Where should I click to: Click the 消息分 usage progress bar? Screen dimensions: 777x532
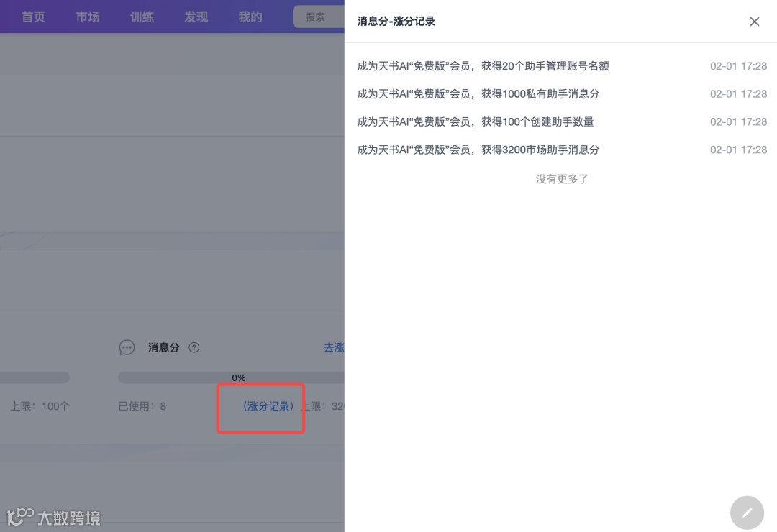(x=231, y=377)
